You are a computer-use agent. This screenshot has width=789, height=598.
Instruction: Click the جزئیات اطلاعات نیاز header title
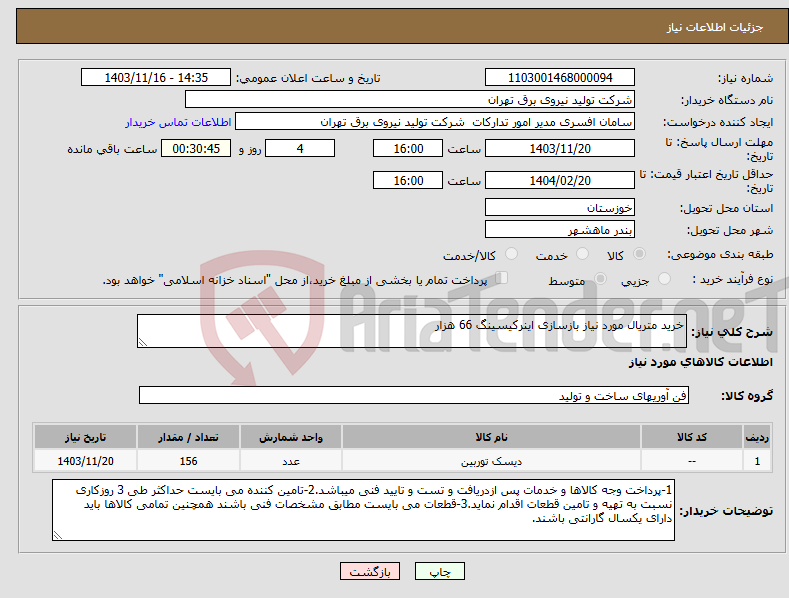715,27
